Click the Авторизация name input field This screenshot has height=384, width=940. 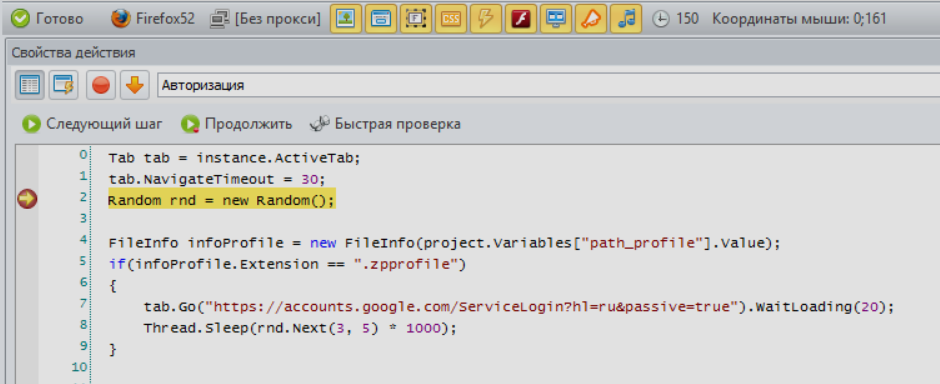[549, 85]
